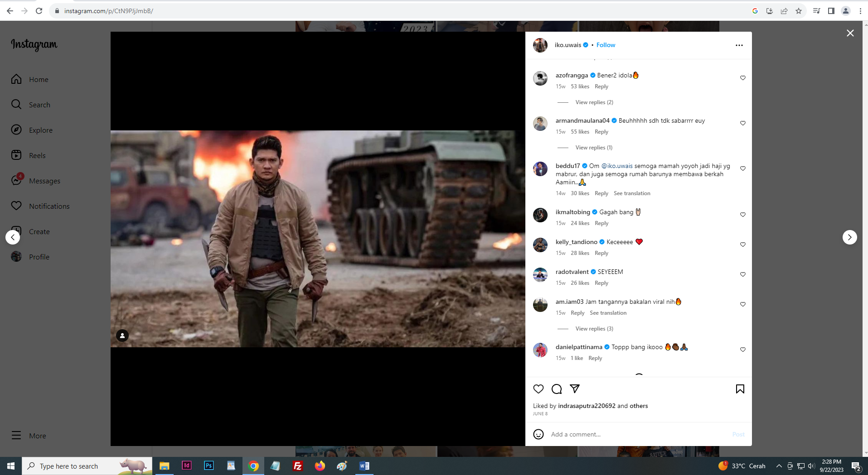Click the comment bubble icon
The image size is (868, 475).
click(557, 389)
